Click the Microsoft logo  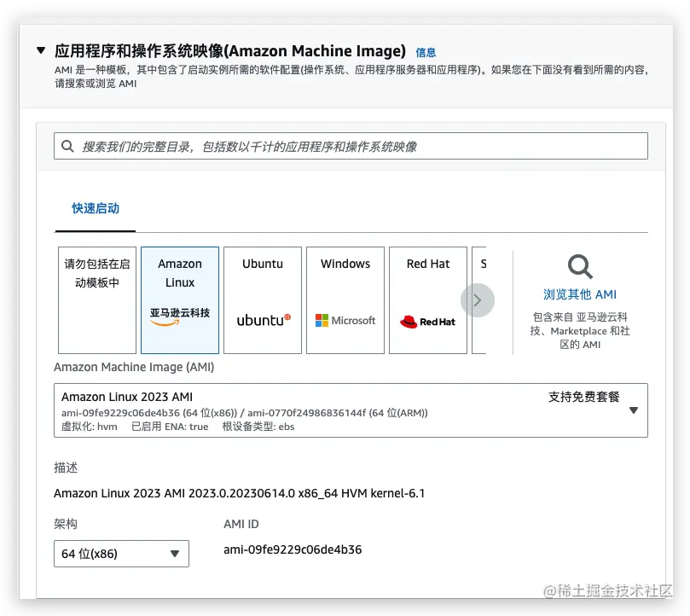[x=345, y=321]
